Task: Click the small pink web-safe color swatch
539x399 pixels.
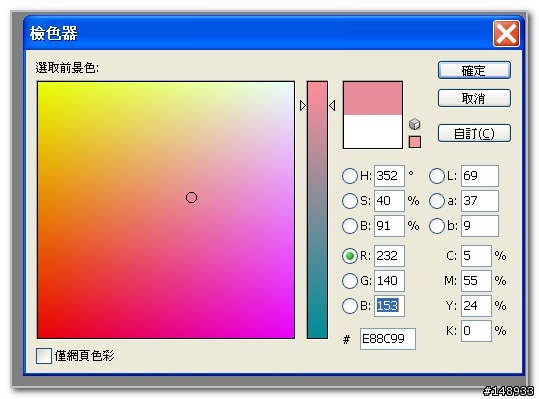Action: [x=415, y=142]
